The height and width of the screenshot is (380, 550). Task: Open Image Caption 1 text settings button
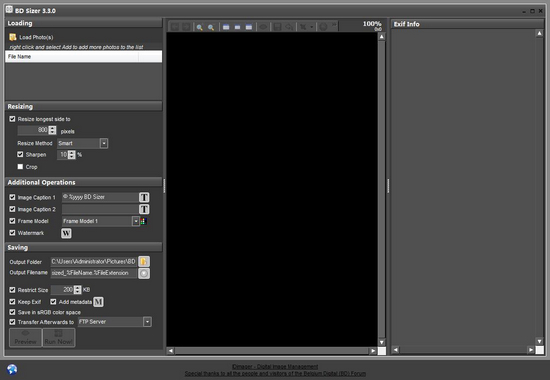[x=144, y=197]
